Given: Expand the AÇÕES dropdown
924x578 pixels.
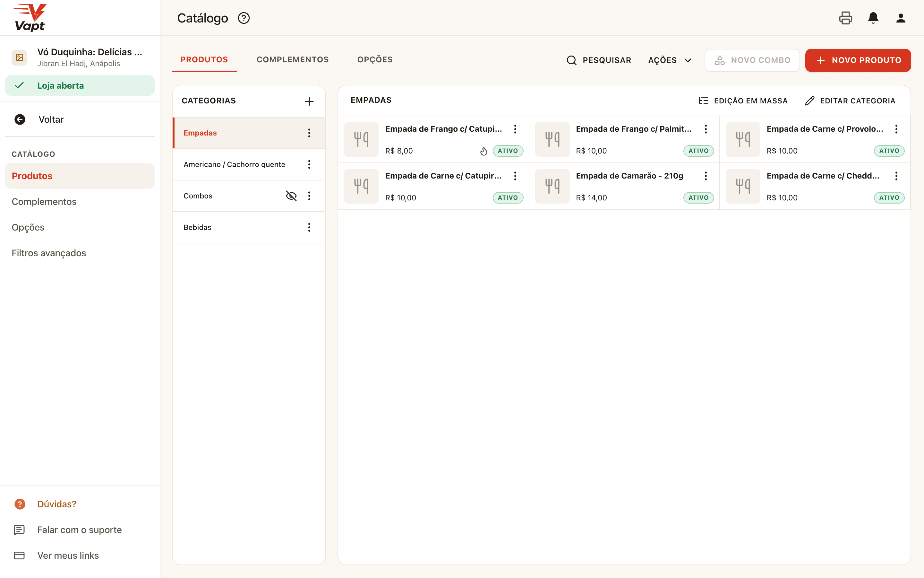Looking at the screenshot, I should coord(670,60).
